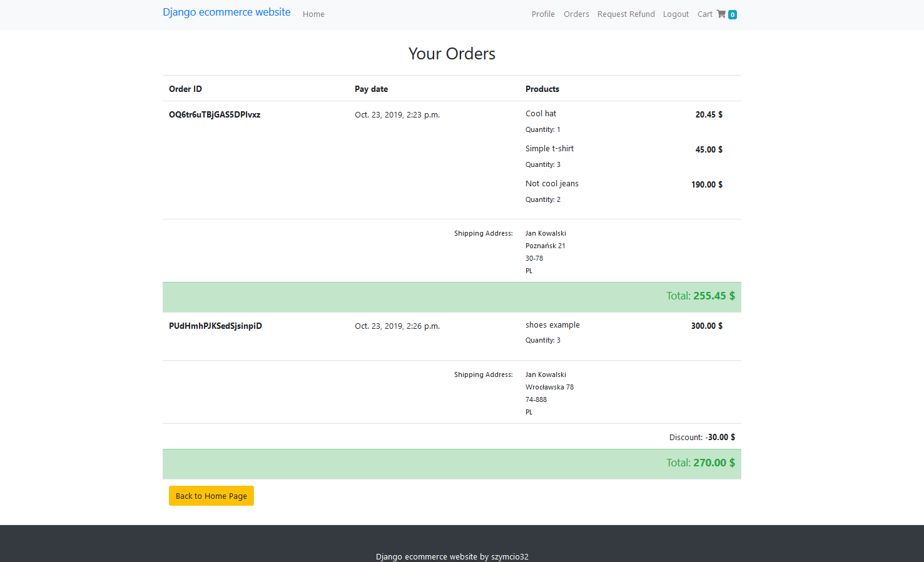924x562 pixels.
Task: Open the Home navigation link
Action: pyautogui.click(x=313, y=14)
